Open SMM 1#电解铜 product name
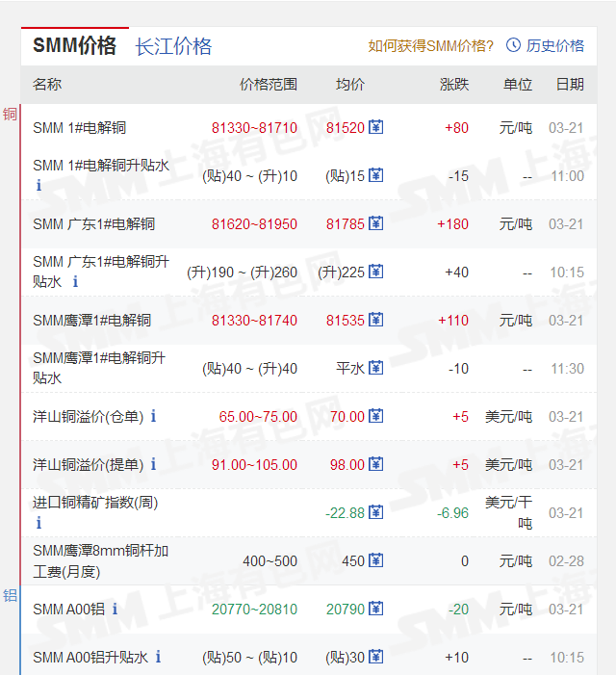 coord(80,128)
